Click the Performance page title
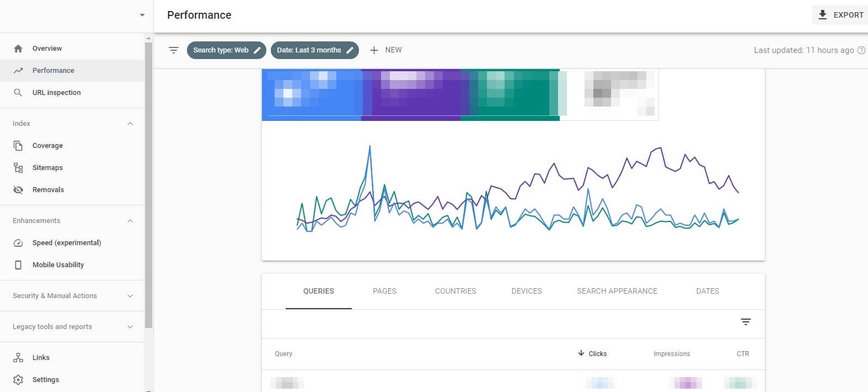 tap(199, 15)
